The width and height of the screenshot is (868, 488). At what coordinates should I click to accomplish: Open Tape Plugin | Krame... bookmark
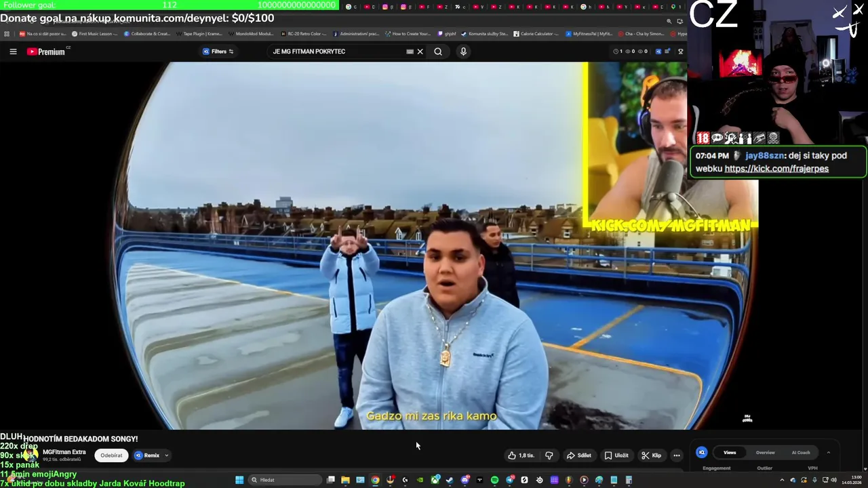tap(199, 33)
